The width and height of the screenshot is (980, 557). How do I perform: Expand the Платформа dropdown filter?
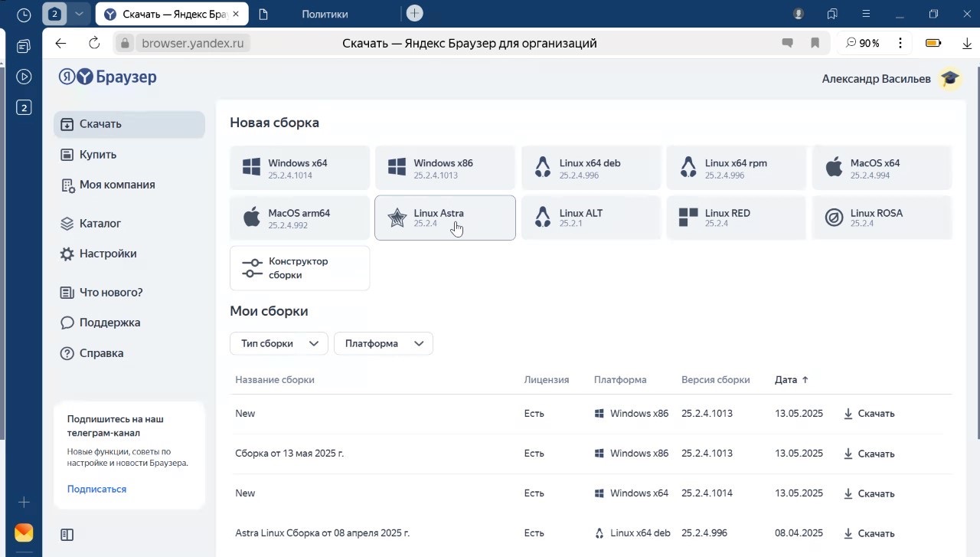point(384,343)
